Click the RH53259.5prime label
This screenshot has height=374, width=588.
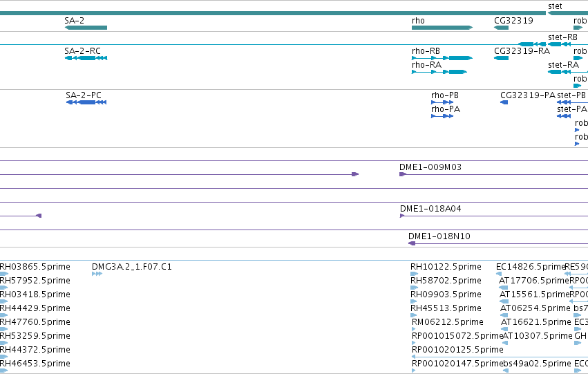coord(35,336)
